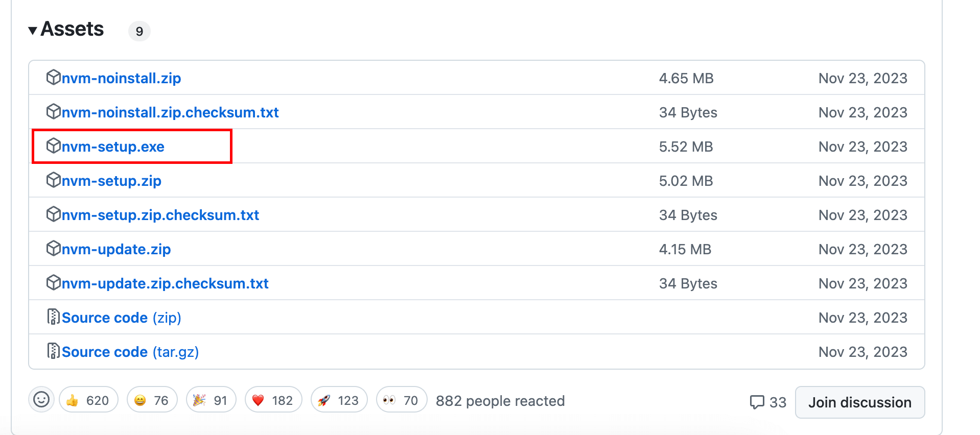Click the zip file icon beside Source code (zip)
The image size is (980, 435).
53,317
